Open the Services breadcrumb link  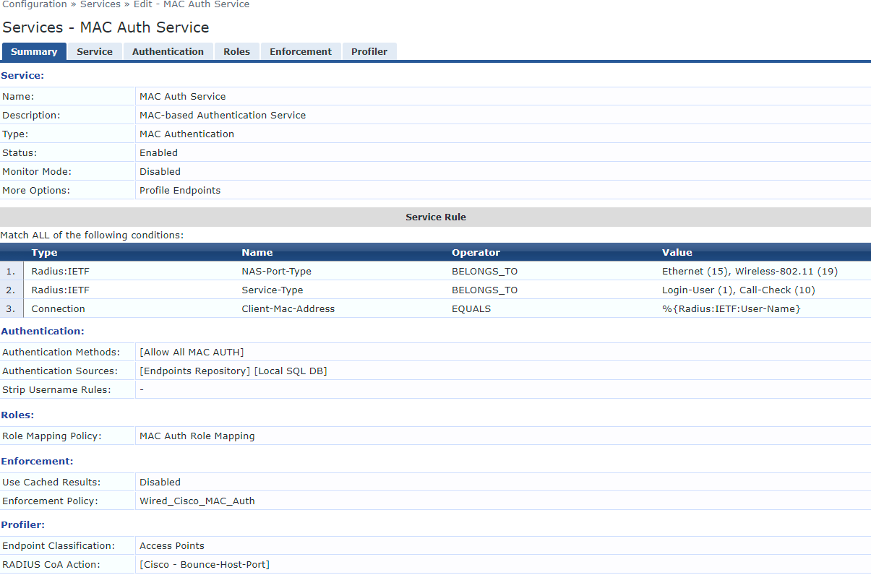point(100,4)
